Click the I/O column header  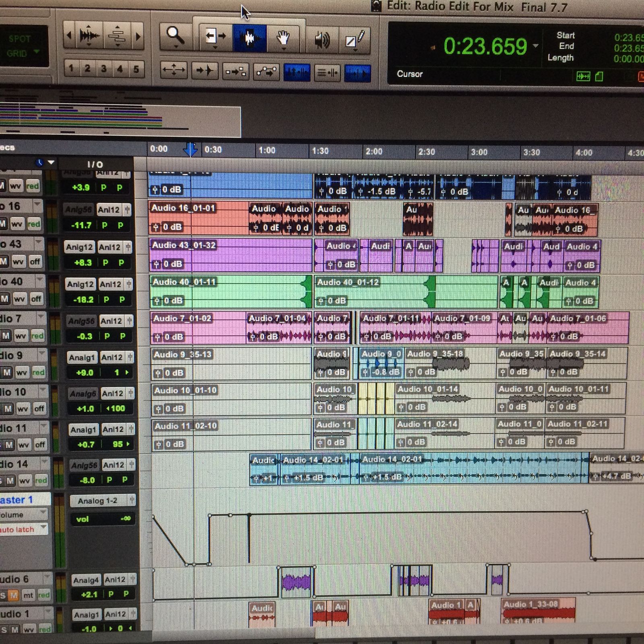click(x=95, y=164)
